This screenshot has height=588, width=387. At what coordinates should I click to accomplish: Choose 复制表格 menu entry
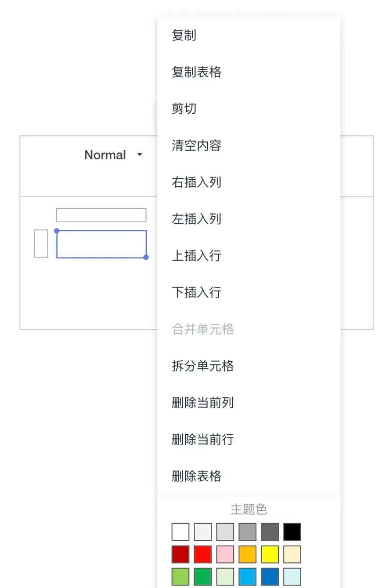pyautogui.click(x=197, y=72)
